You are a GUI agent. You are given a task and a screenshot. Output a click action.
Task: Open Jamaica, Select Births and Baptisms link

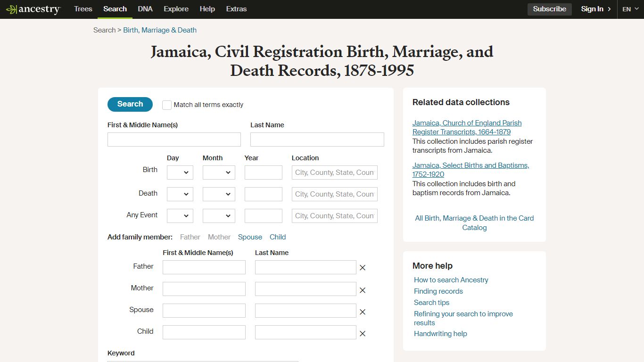[x=471, y=170]
